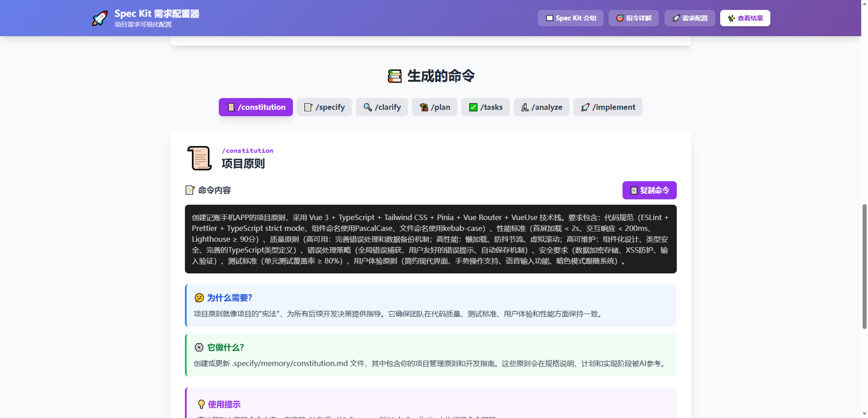The image size is (868, 418).
Task: Click the memo icon beside 命令内容
Action: pyautogui.click(x=190, y=190)
